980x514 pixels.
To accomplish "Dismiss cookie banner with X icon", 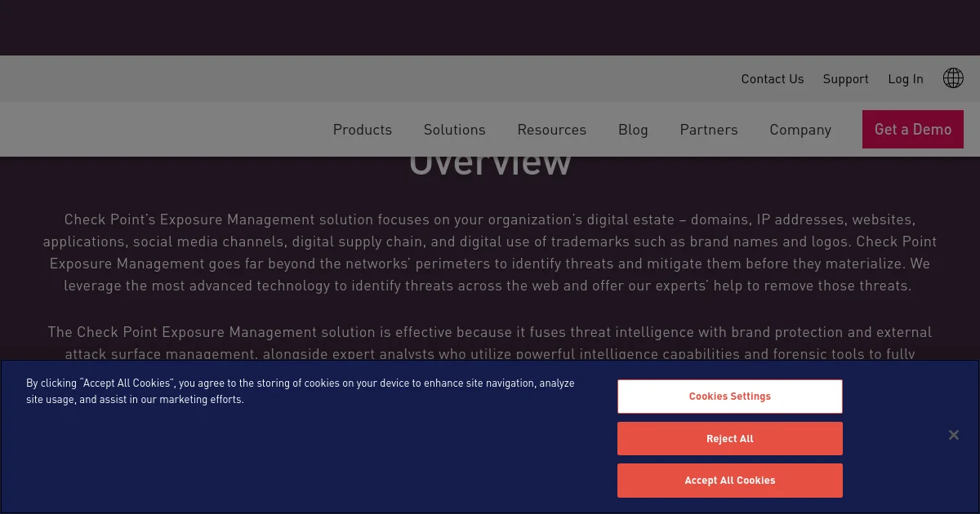I will coord(953,435).
